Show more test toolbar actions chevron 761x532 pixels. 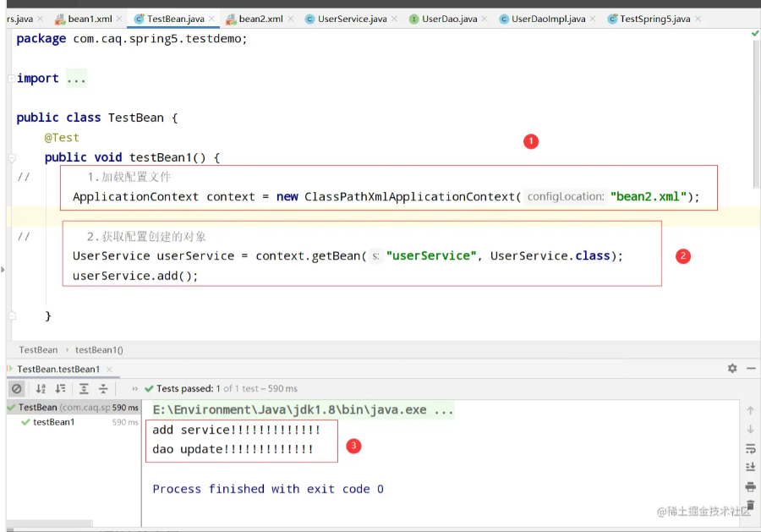pyautogui.click(x=134, y=389)
